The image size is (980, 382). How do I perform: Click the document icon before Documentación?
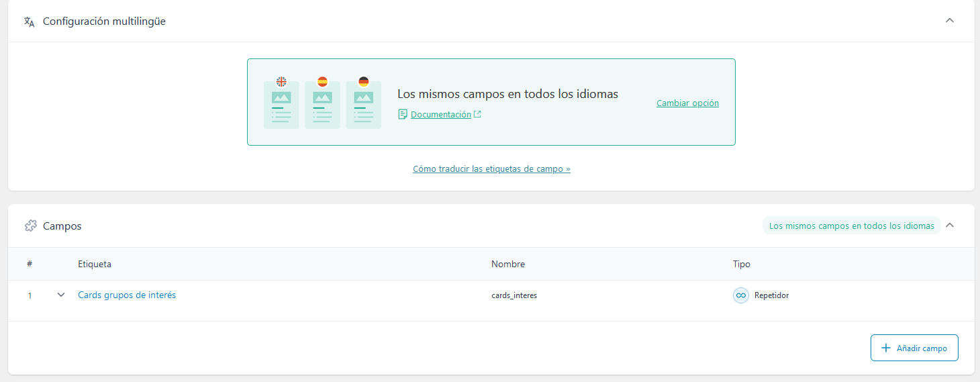click(x=403, y=115)
